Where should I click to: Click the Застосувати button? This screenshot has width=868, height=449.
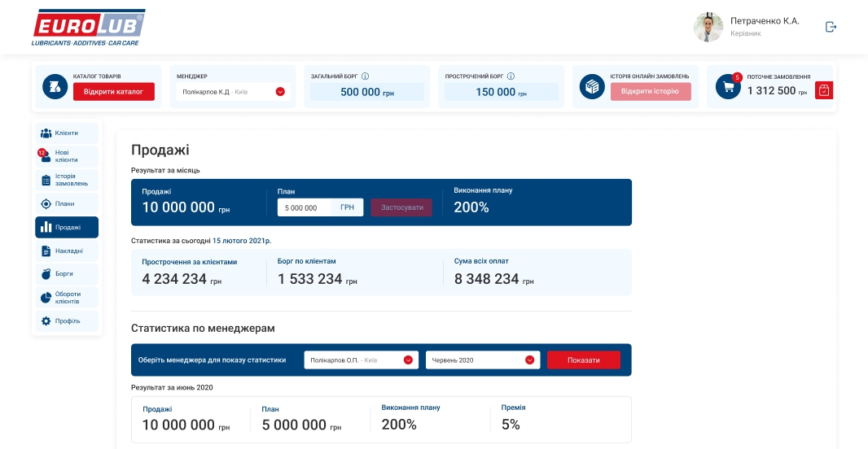pyautogui.click(x=401, y=207)
